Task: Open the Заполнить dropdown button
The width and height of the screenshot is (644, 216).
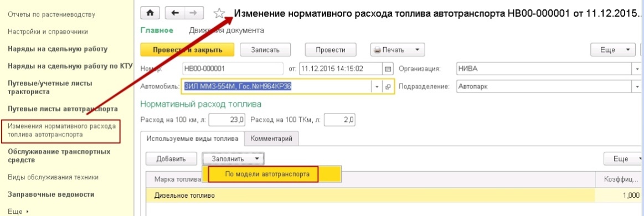Action: 233,158
